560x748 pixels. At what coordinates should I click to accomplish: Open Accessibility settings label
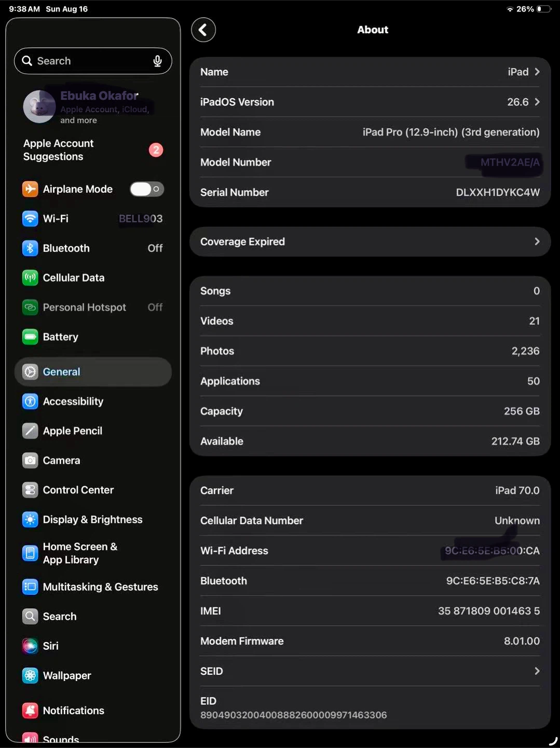[x=73, y=402]
